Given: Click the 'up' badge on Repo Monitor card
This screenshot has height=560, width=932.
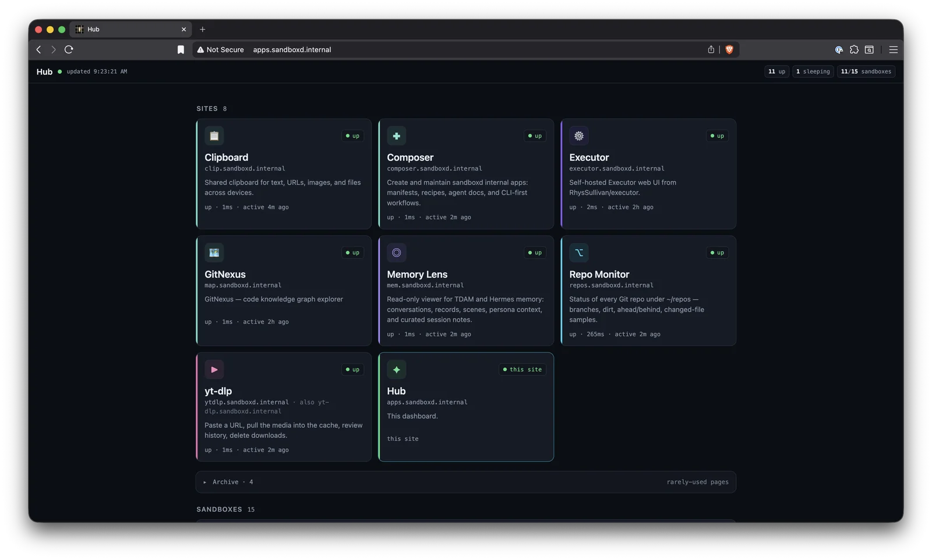Looking at the screenshot, I should click(x=717, y=253).
